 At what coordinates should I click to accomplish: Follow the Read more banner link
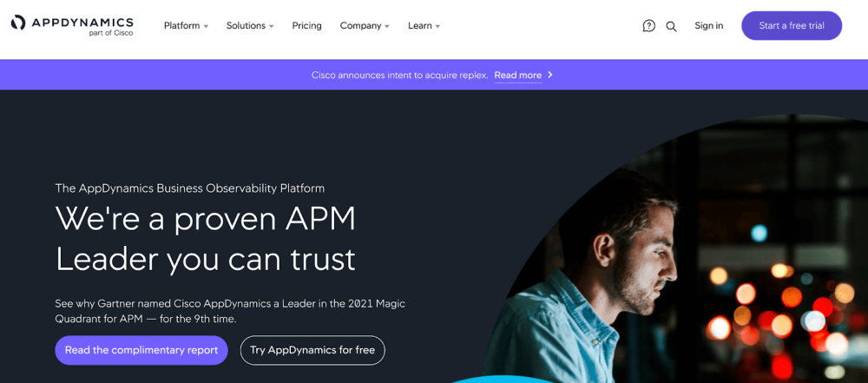[x=517, y=75]
